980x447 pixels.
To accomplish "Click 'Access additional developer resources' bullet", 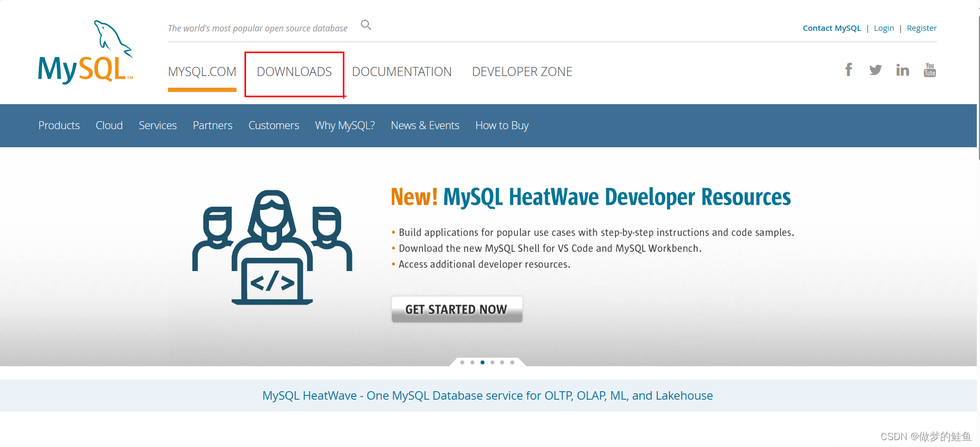I will click(485, 264).
